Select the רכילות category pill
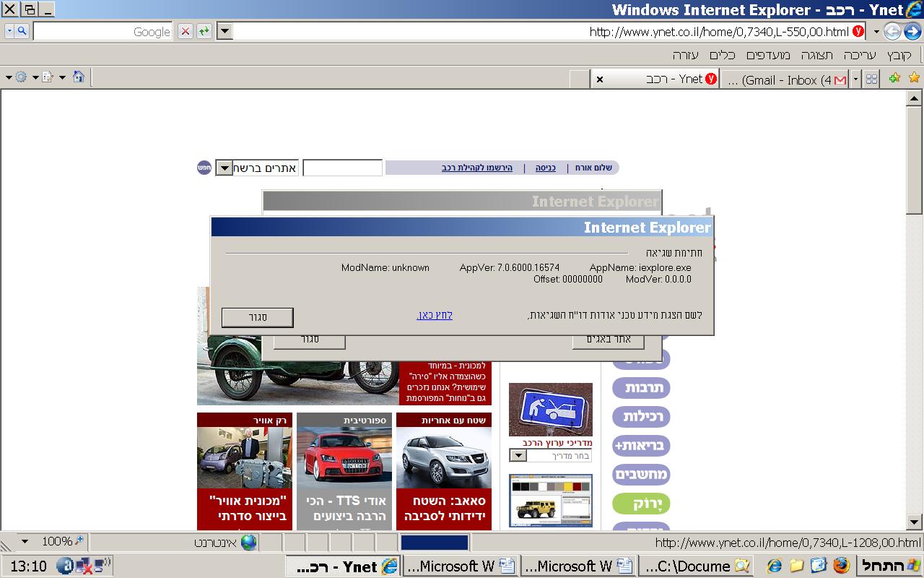The height and width of the screenshot is (578, 924). 642,416
